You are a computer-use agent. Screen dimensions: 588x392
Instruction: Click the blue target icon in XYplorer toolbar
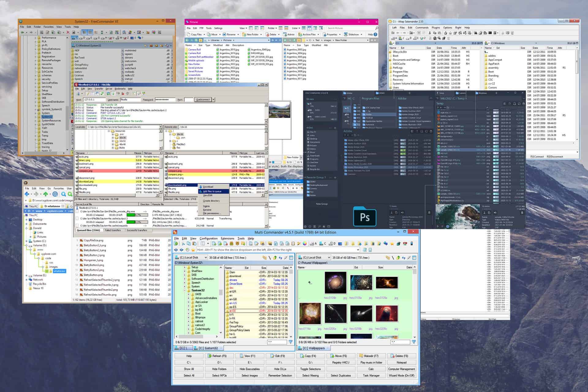[55, 194]
